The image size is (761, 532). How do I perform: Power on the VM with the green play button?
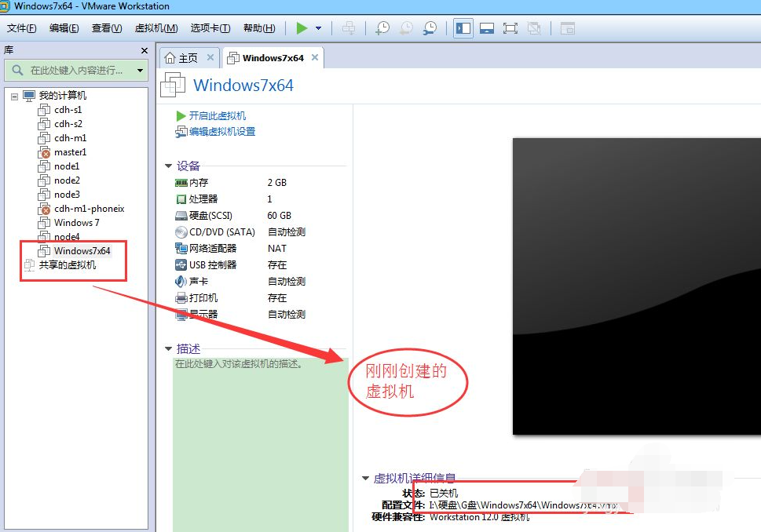click(x=302, y=27)
